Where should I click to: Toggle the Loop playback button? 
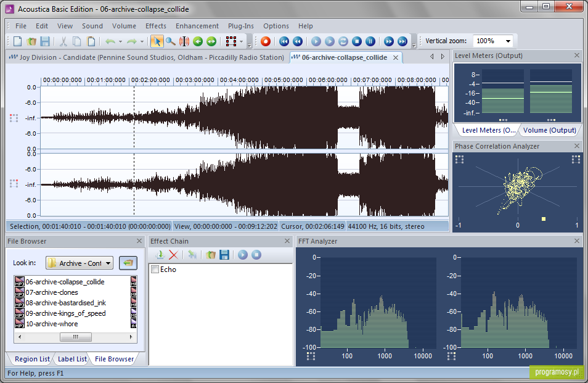pyautogui.click(x=343, y=41)
